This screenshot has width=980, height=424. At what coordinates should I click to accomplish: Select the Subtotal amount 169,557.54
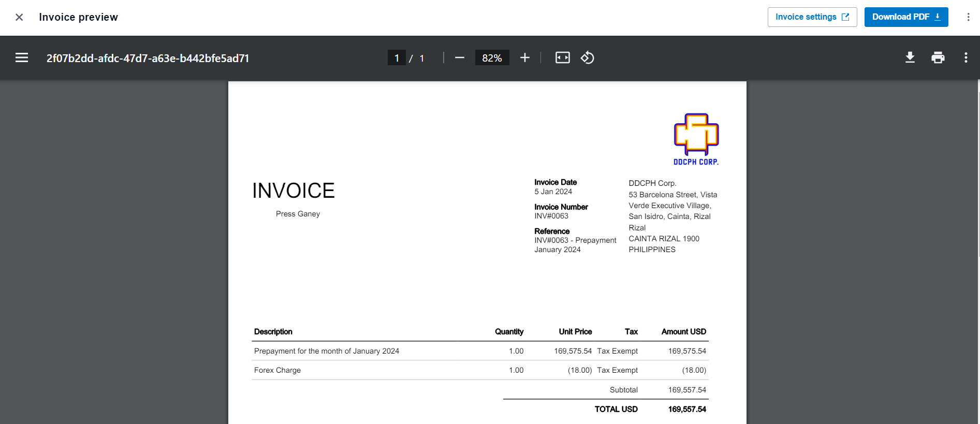[688, 390]
